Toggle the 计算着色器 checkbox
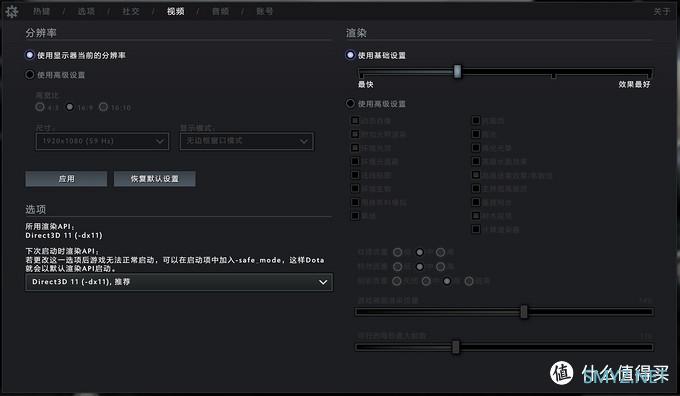The width and height of the screenshot is (680, 396). [476, 229]
